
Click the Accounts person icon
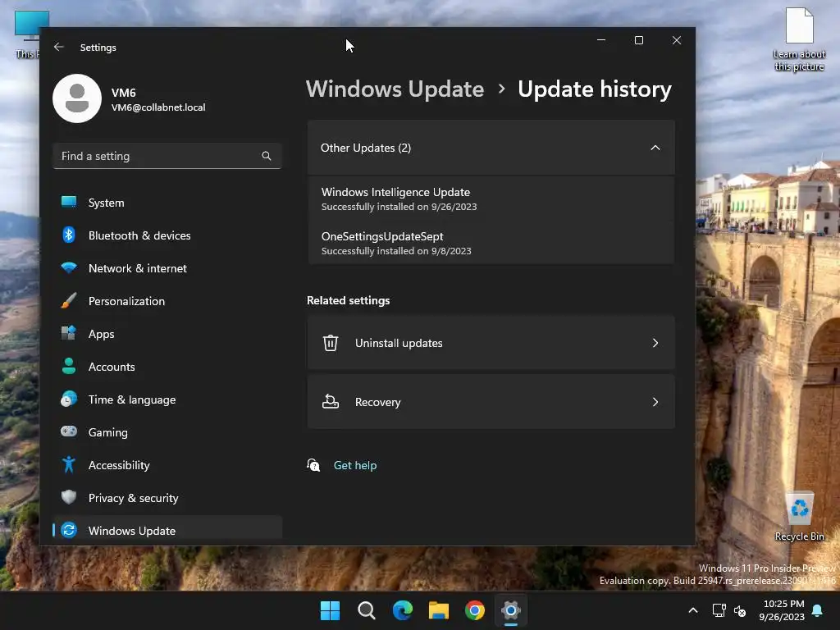[69, 366]
